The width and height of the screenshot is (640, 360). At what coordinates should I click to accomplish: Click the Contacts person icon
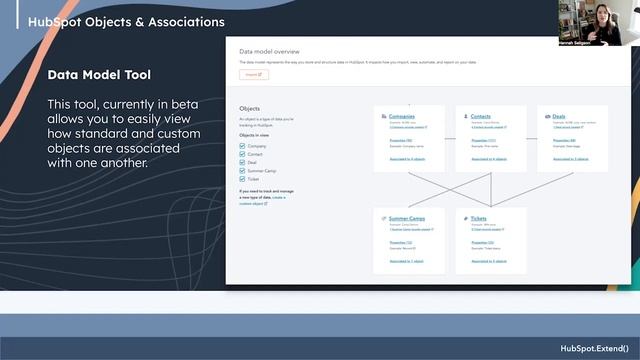[466, 116]
